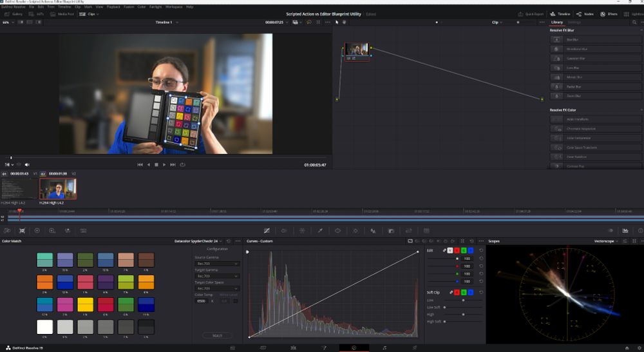Image resolution: width=644 pixels, height=352 pixels.
Task: Select the Color Match palette icon
Action: click(22, 231)
